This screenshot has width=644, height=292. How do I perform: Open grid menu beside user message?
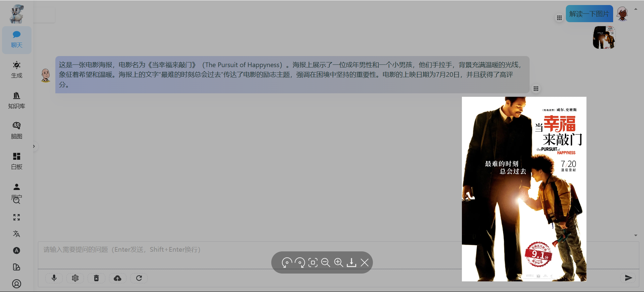tap(559, 18)
